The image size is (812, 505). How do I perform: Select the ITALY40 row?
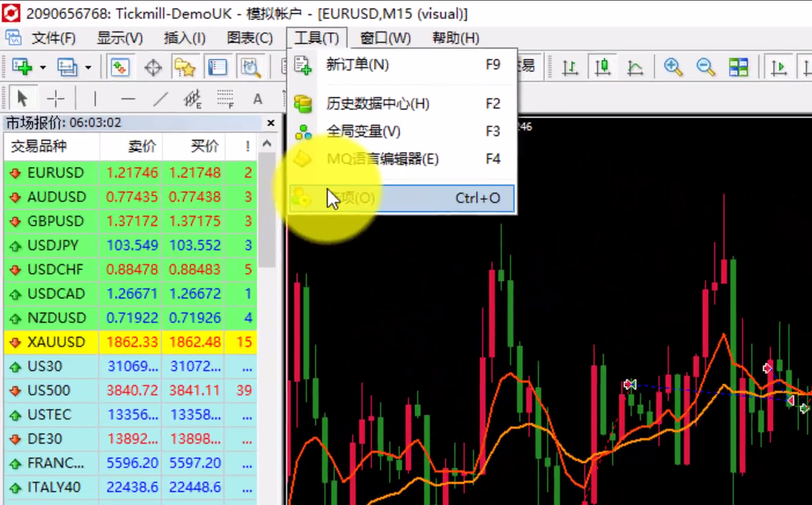click(130, 487)
